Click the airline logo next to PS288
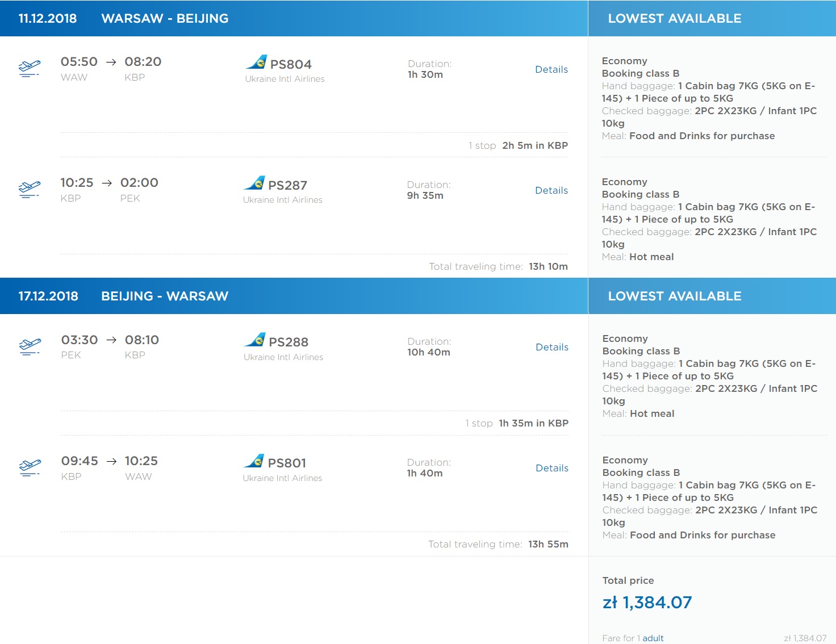 pyautogui.click(x=254, y=340)
